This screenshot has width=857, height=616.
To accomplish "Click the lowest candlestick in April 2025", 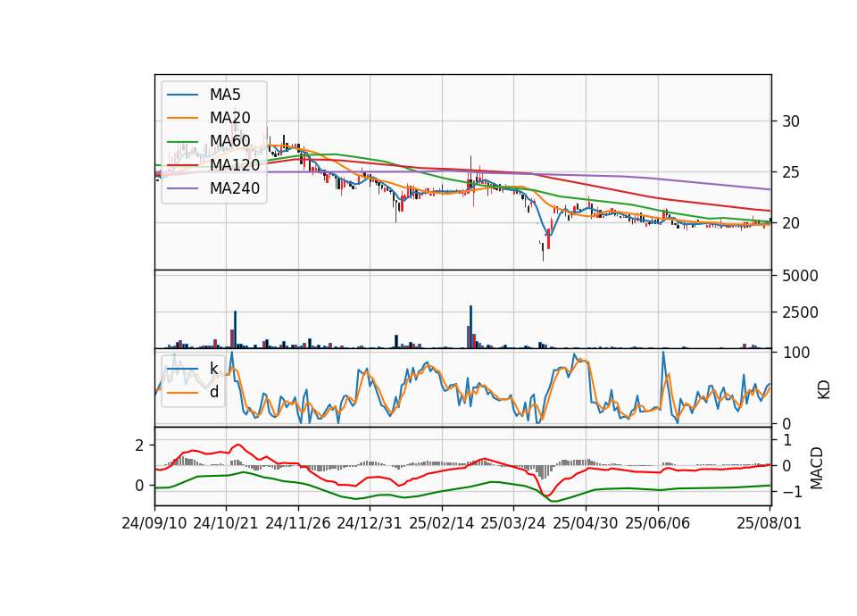I will click(x=543, y=251).
